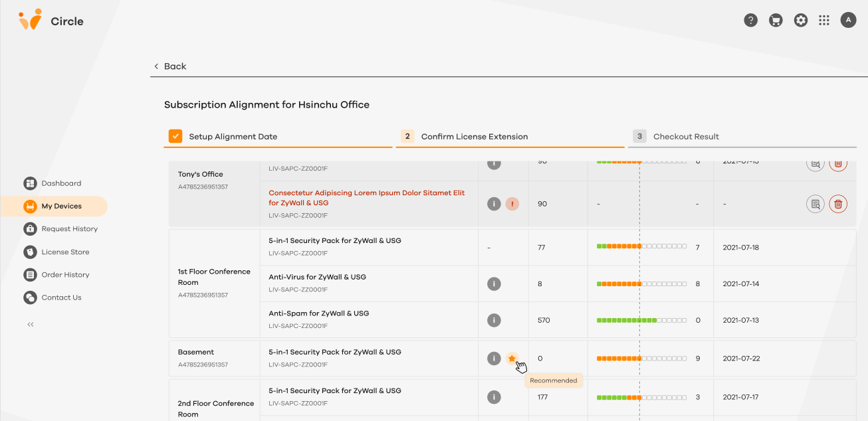Select the 1st Floor Conference Room device name
Screen dimensions: 868x421
(214, 277)
